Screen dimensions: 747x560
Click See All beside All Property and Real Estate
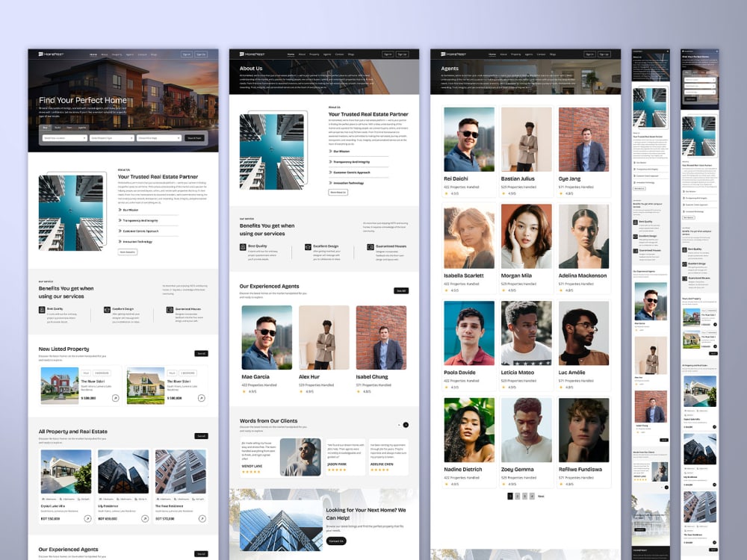[x=202, y=436]
